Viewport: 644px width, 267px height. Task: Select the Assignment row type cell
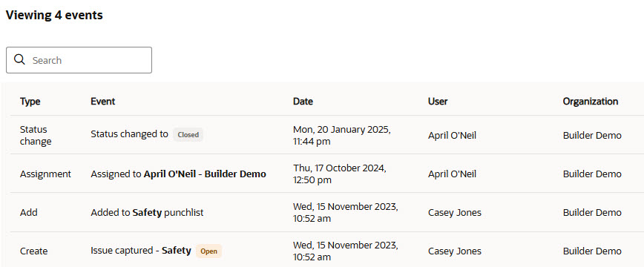(45, 174)
